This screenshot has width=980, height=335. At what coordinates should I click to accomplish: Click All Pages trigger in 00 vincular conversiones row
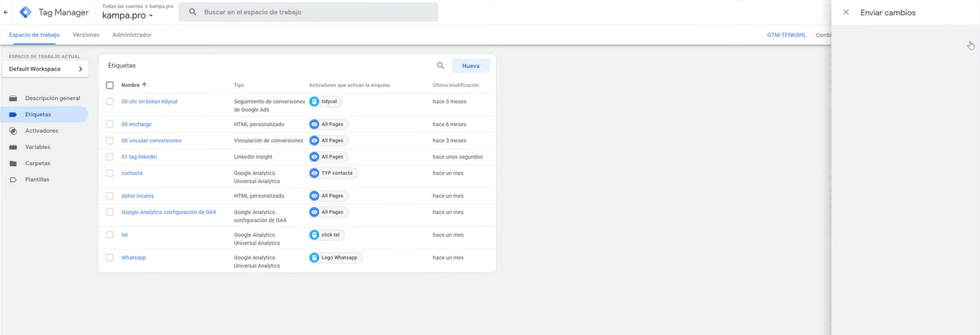point(328,141)
